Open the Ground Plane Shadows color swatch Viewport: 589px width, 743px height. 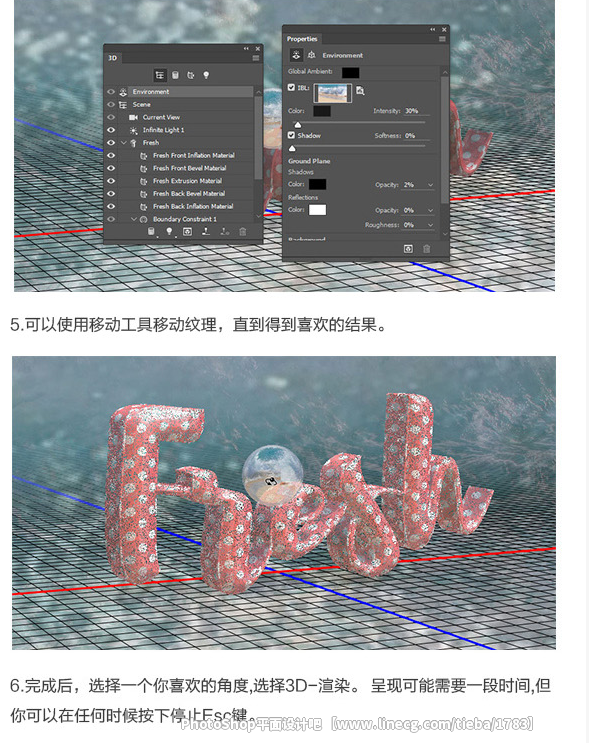point(317,184)
